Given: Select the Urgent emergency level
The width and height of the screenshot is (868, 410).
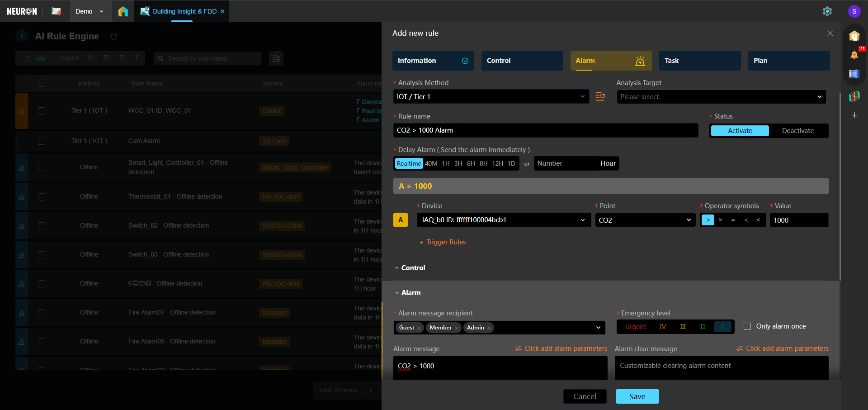Looking at the screenshot, I should 635,327.
